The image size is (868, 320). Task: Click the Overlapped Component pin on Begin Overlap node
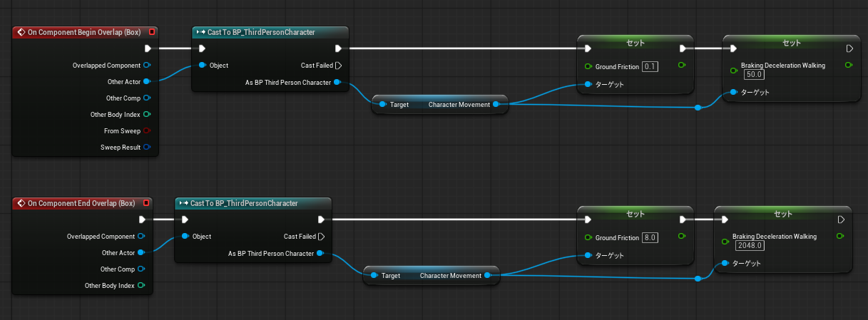coord(147,66)
